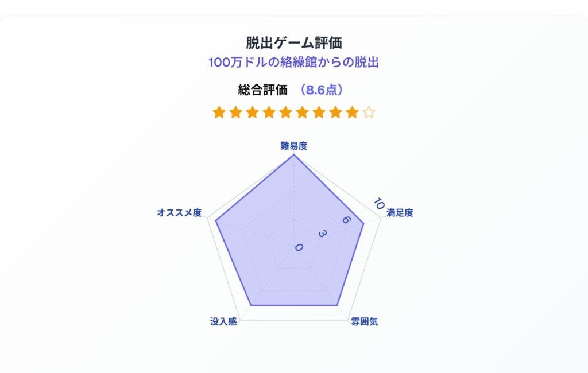Click the radar chart center tick 0

[x=299, y=247]
